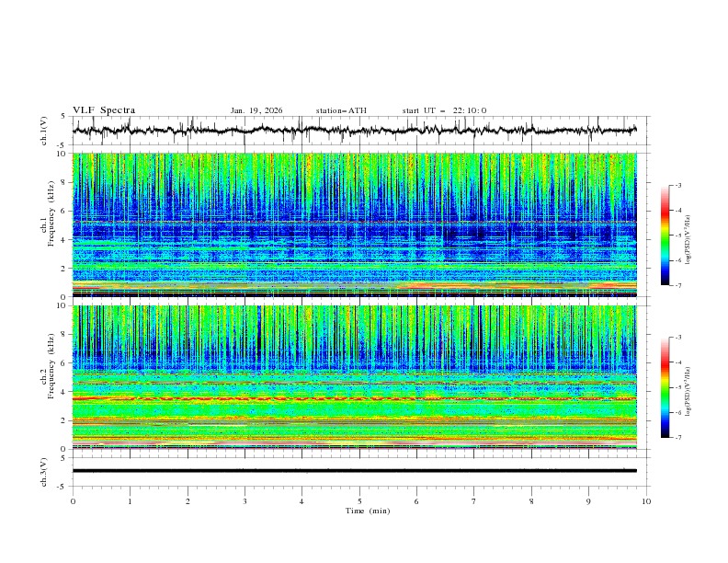Click the "station=ATH" label
The height and width of the screenshot is (563, 728).
point(341,110)
